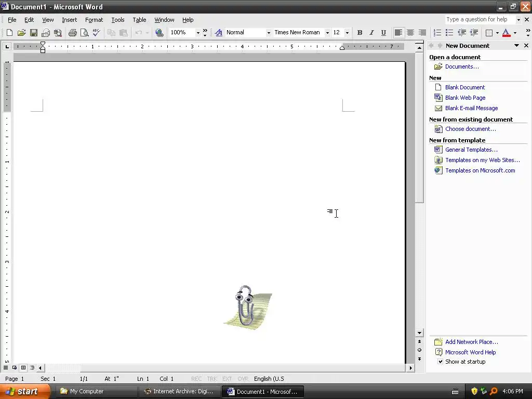Open Print Preview from the toolbar
Screen dimensions: 532x399
pos(84,33)
